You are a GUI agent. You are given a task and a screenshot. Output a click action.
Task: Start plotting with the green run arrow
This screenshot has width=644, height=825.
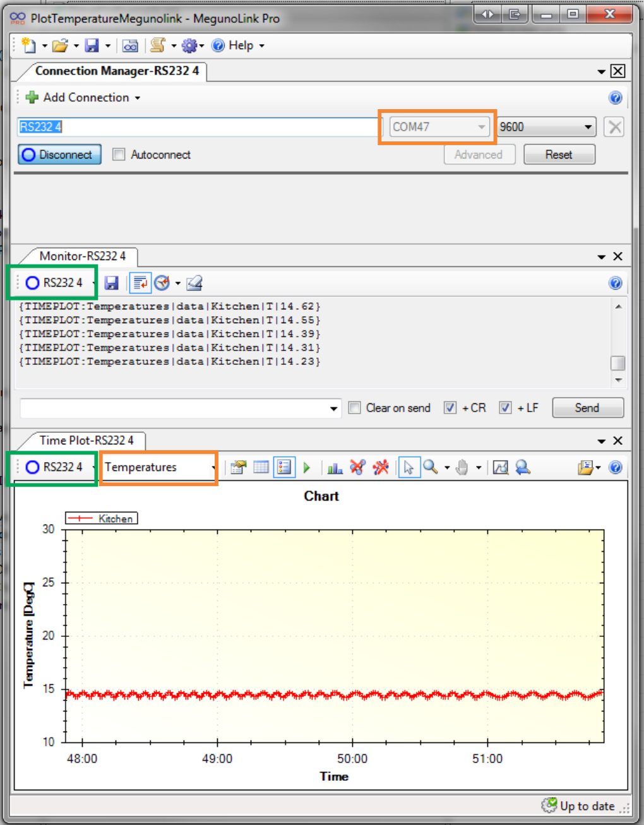(307, 467)
